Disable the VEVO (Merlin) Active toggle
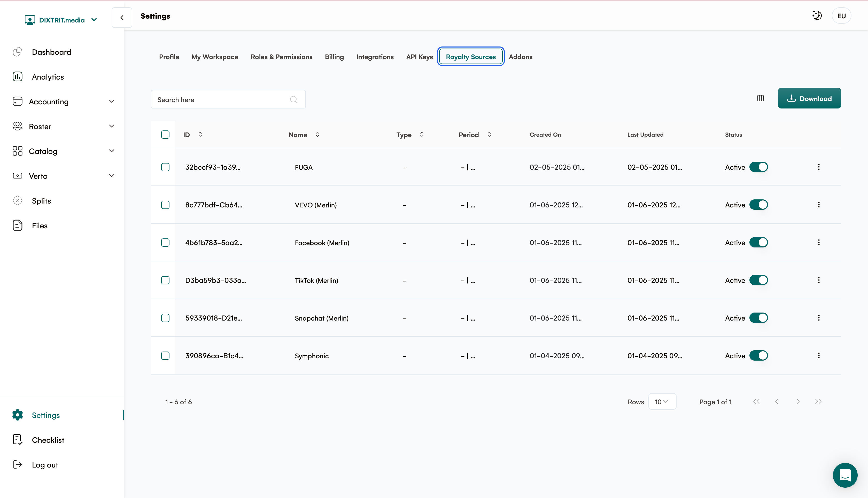 (758, 205)
